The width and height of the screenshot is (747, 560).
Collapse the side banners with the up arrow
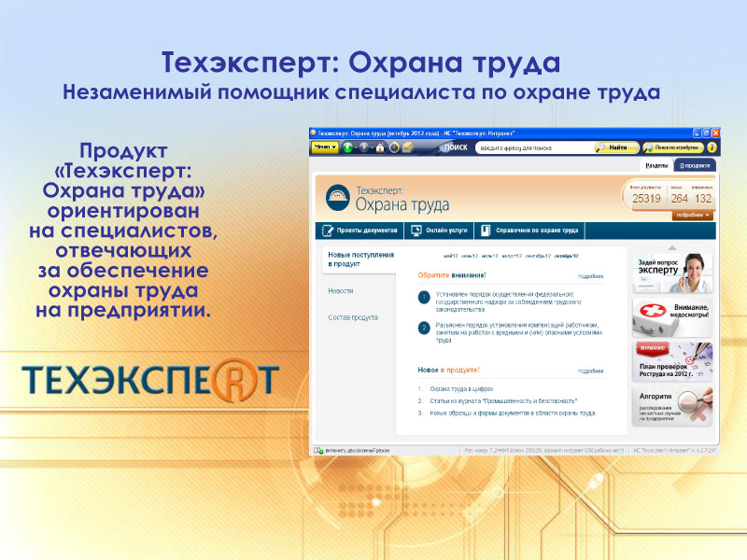coord(672,247)
